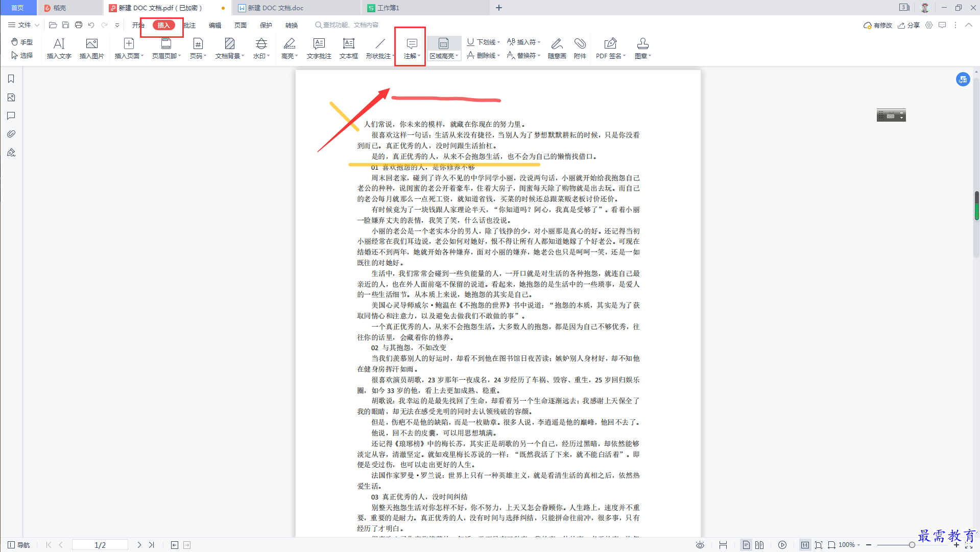This screenshot has width=980, height=552.
Task: Toggle actual size 1:1 view
Action: click(x=805, y=545)
